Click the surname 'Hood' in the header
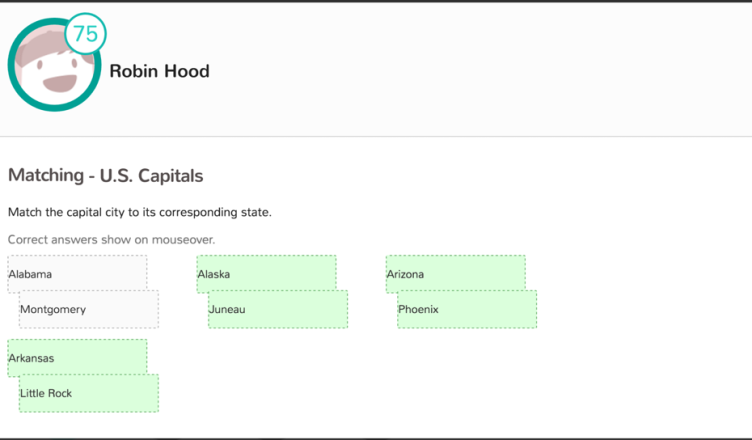Screen dimensions: 752x440 point(187,71)
